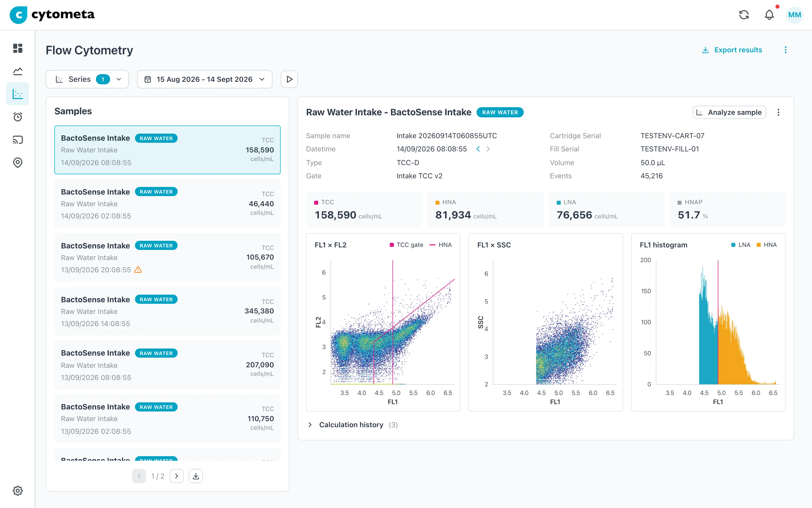This screenshot has height=508, width=812.
Task: Click the refresh sync icon
Action: [744, 15]
